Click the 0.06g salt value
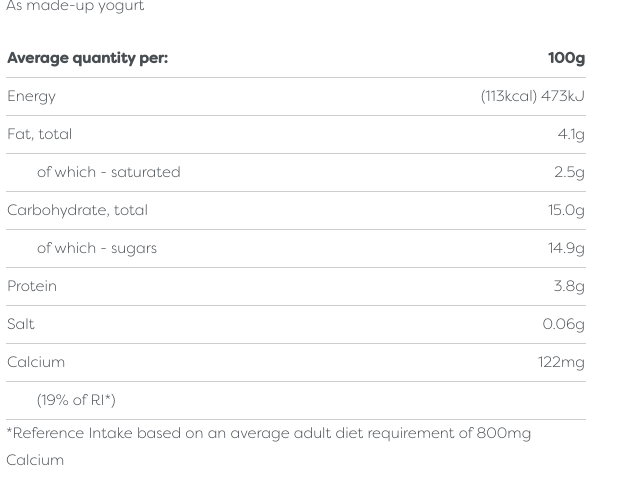 click(563, 324)
